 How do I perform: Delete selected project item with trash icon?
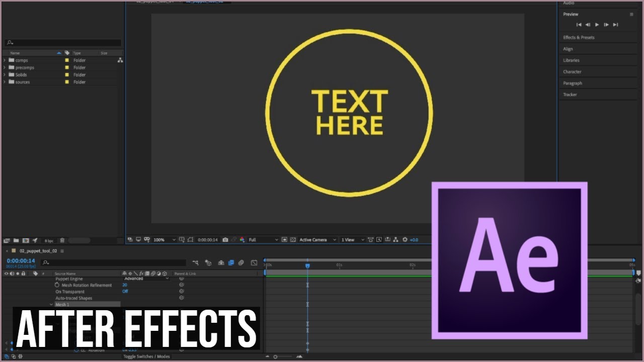[x=62, y=240]
